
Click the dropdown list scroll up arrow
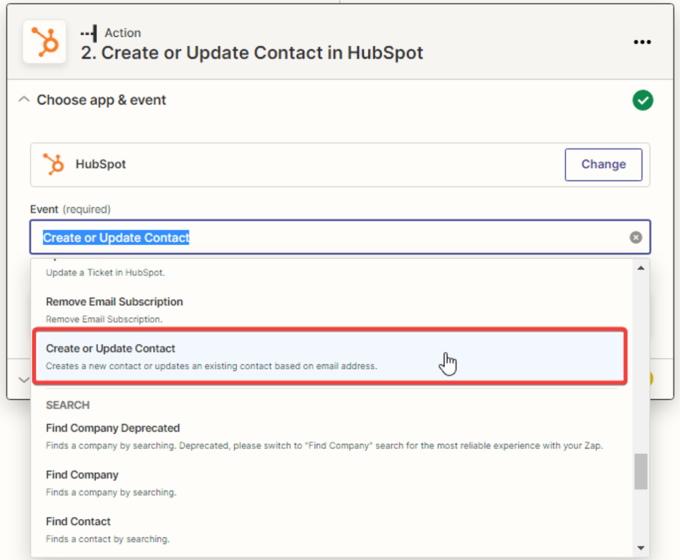tap(641, 268)
